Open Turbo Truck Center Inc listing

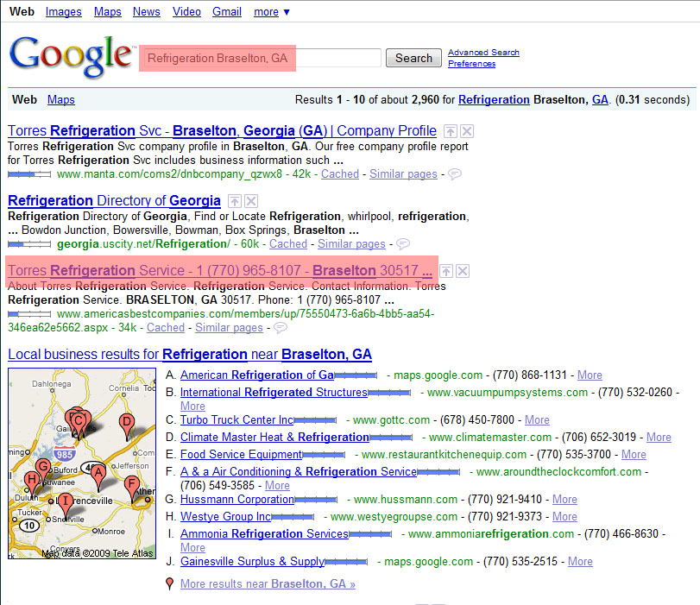[x=237, y=420]
